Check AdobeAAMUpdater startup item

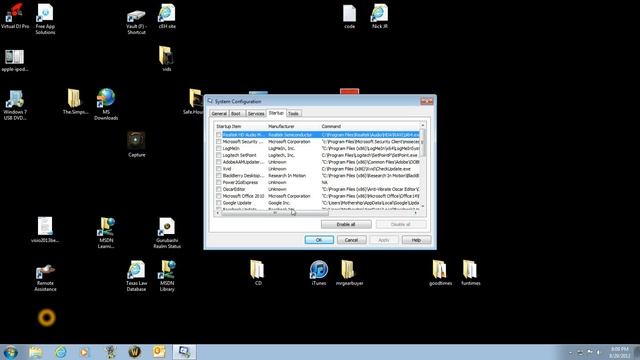[x=218, y=162]
